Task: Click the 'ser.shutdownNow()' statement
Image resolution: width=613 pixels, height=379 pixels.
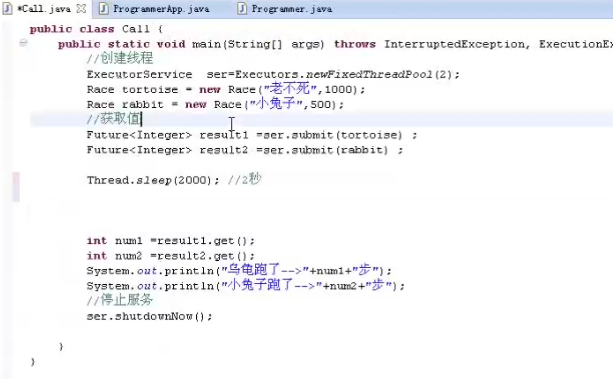Action: click(x=149, y=316)
